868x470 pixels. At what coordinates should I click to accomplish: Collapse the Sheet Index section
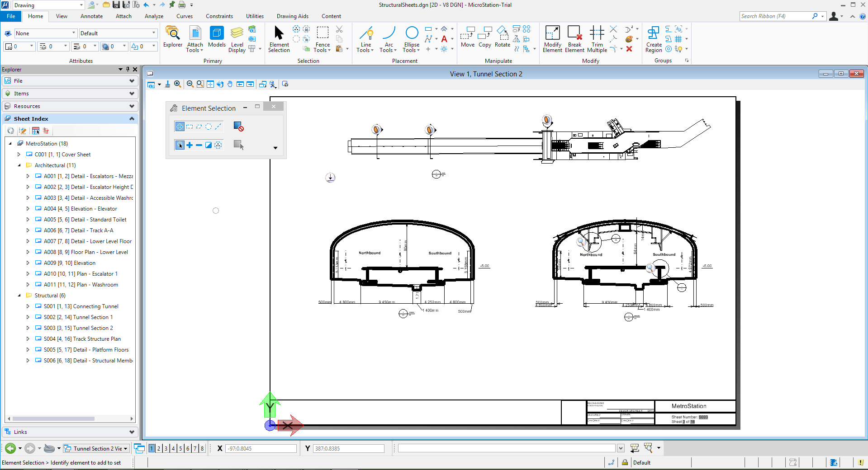[131, 118]
